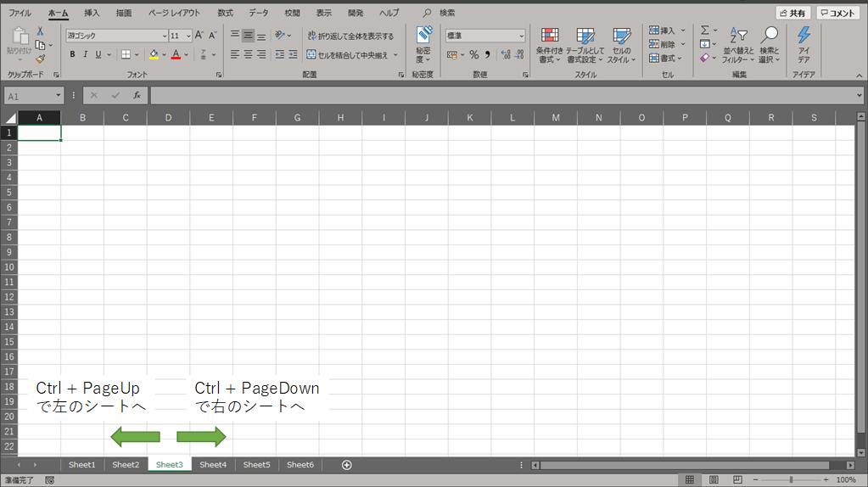Select the Sheet4 worksheet tab
Image resolution: width=868 pixels, height=487 pixels.
213,465
